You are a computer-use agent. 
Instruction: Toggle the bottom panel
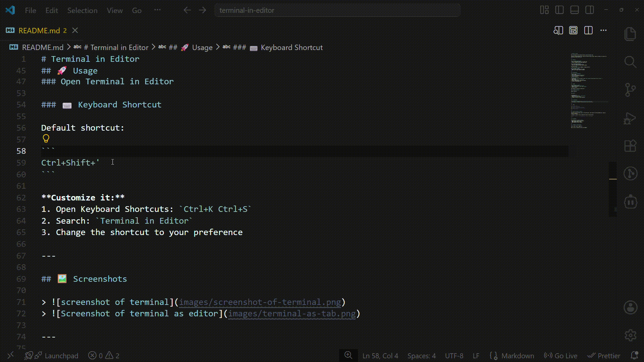pos(574,10)
